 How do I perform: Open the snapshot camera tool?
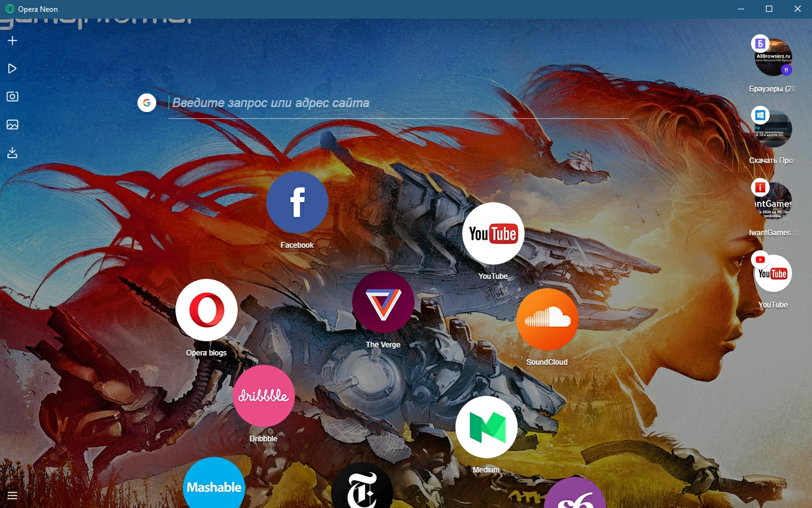click(x=12, y=96)
